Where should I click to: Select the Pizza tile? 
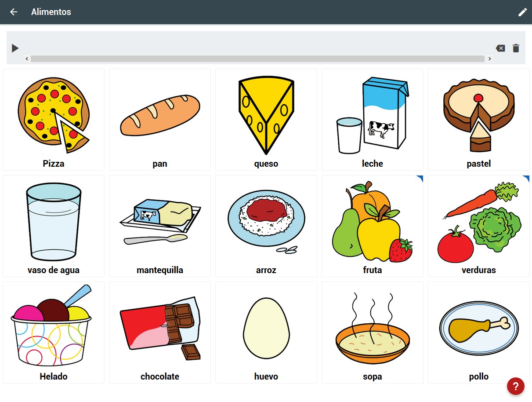[54, 120]
